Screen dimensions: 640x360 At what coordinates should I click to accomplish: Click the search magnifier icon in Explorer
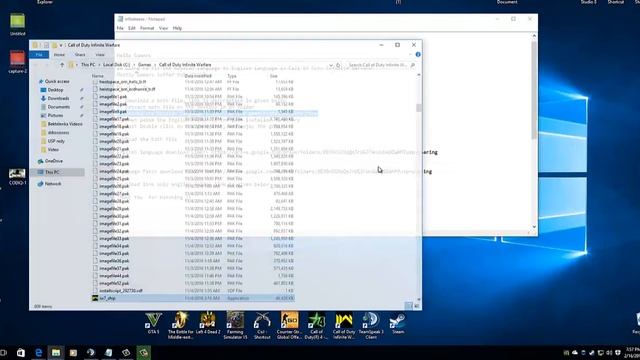coord(413,65)
